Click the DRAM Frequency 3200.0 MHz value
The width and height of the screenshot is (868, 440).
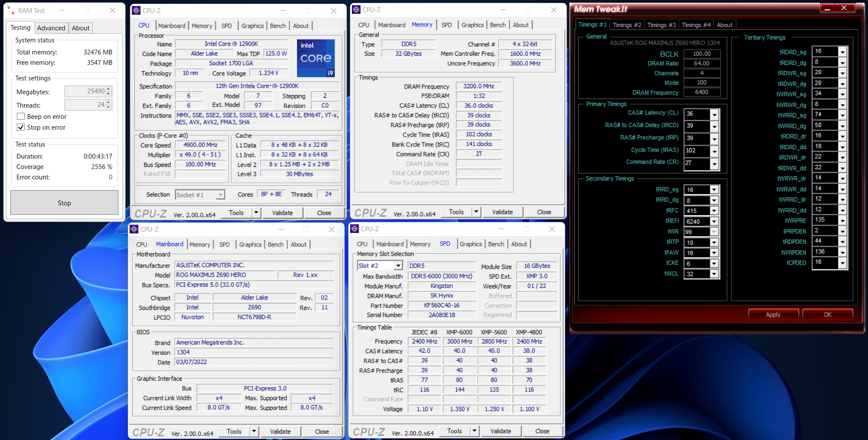pyautogui.click(x=479, y=86)
